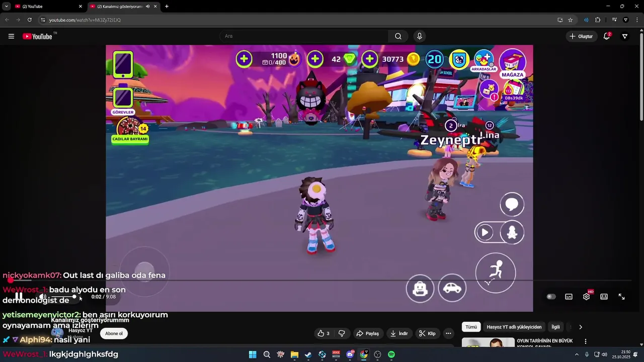This screenshot has height=362, width=644.
Task: Open the tab search dropdown
Action: point(6,7)
